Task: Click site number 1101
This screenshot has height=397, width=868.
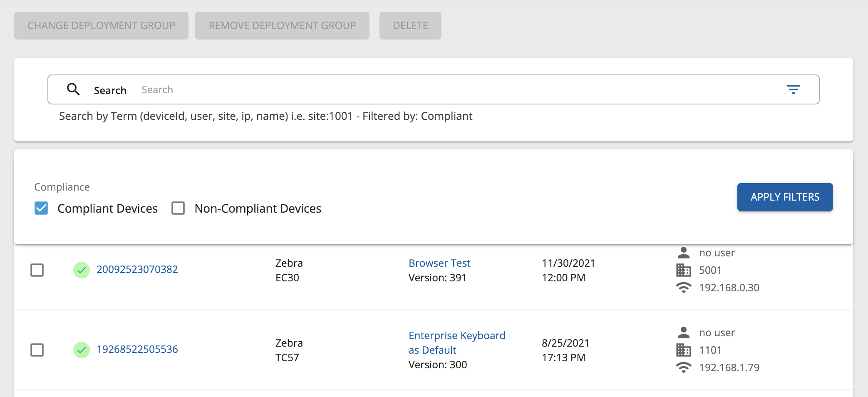Action: tap(710, 350)
